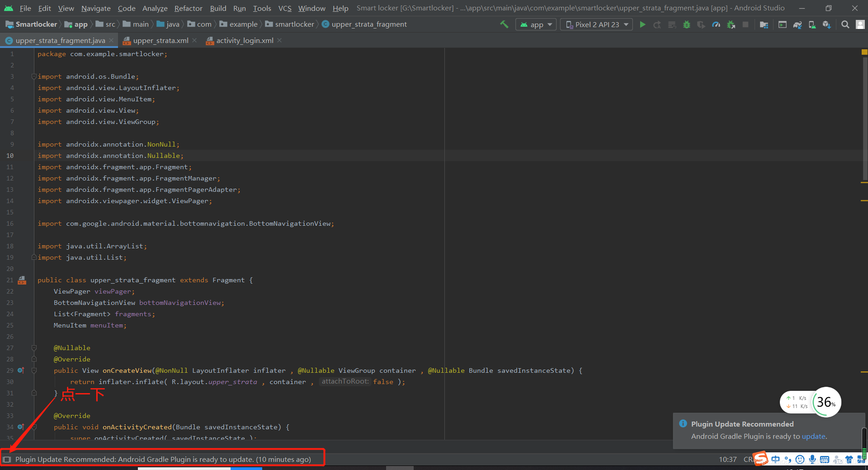Image resolution: width=868 pixels, height=470 pixels.
Task: Click the upper_strata layout reference on line 30
Action: [x=232, y=382]
